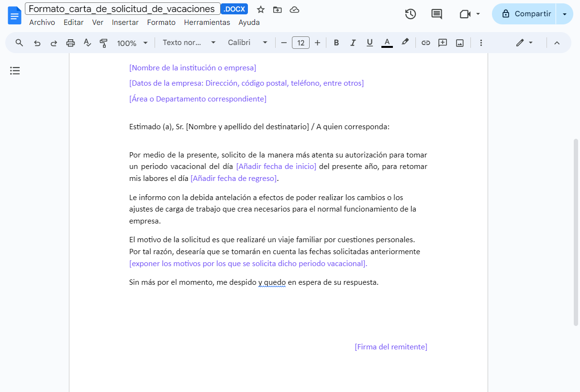The width and height of the screenshot is (580, 392).
Task: Redo the last action
Action: 53,43
